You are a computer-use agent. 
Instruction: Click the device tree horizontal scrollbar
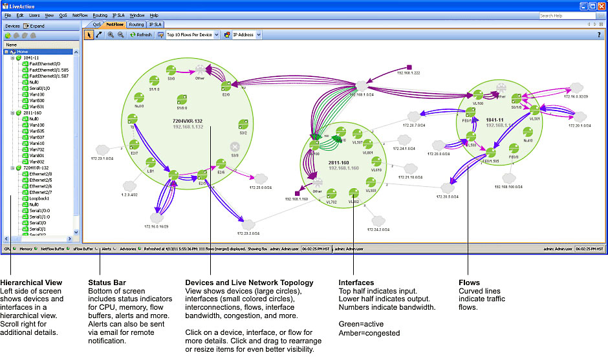tap(38, 239)
